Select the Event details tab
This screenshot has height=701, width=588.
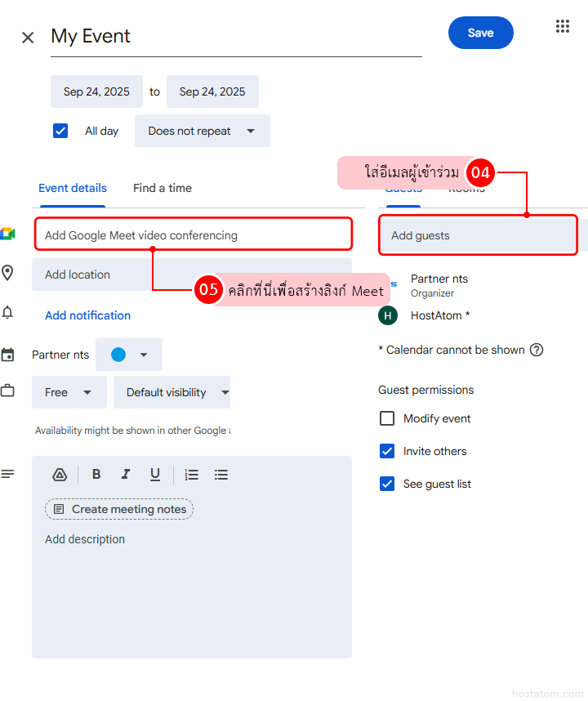click(x=73, y=188)
